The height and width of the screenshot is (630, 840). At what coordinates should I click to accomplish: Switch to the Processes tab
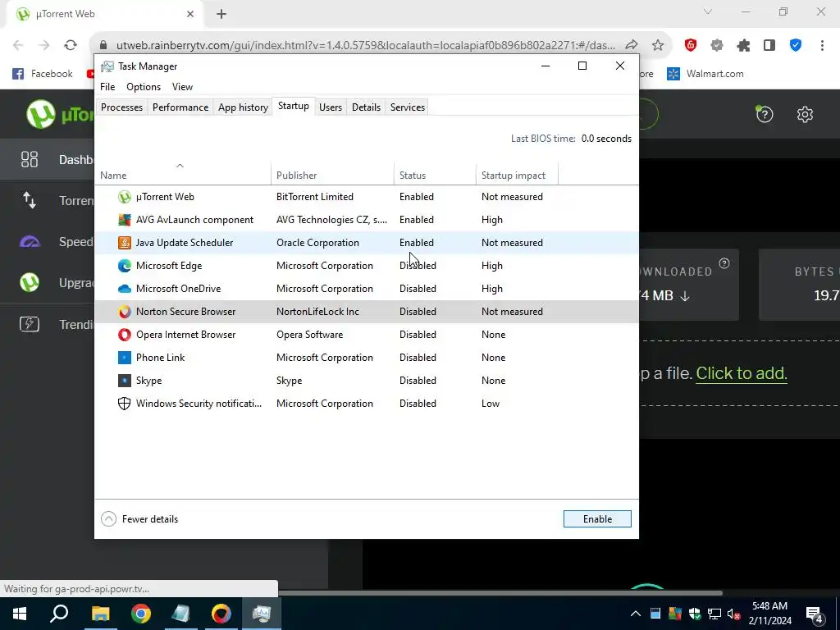(x=121, y=107)
